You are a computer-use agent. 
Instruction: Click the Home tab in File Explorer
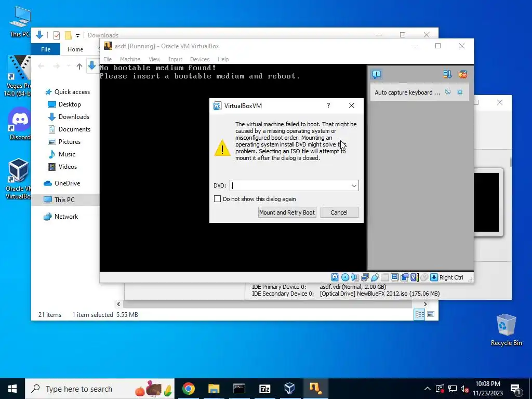coord(75,49)
